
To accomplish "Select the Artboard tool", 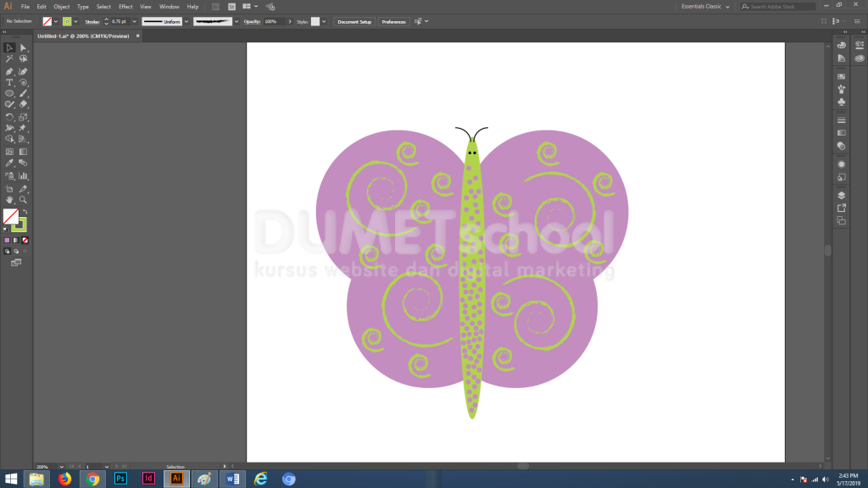I will pos(9,189).
